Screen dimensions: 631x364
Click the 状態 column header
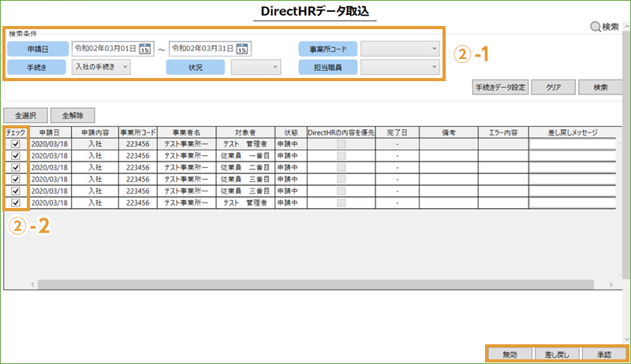click(x=291, y=132)
